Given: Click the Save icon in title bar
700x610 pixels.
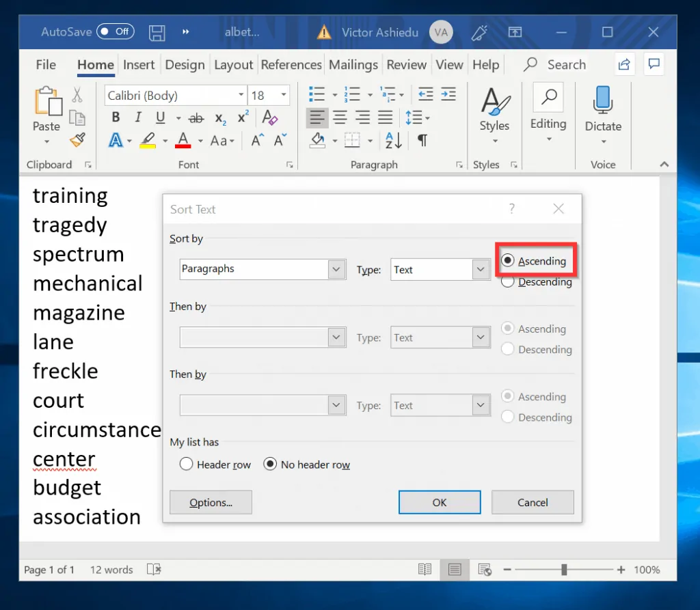Looking at the screenshot, I should pos(157,33).
